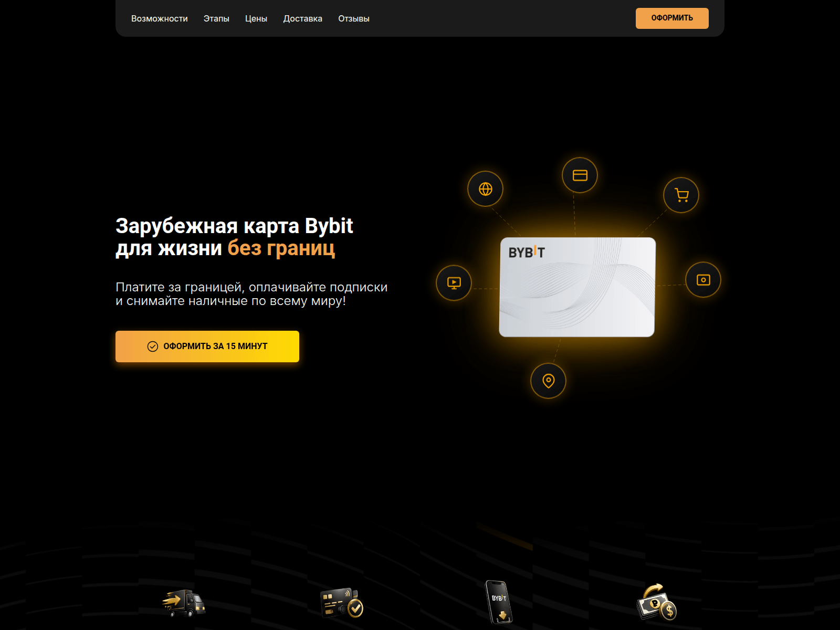This screenshot has width=840, height=630.
Task: Click the location pin icon
Action: [548, 381]
